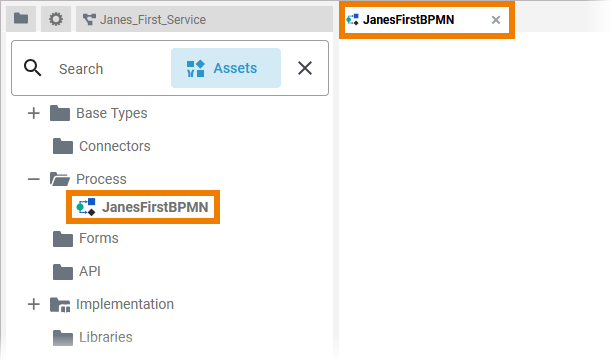This screenshot has height=362, width=612.
Task: Close the JanesFirstBPMN editor tab
Action: pyautogui.click(x=496, y=20)
